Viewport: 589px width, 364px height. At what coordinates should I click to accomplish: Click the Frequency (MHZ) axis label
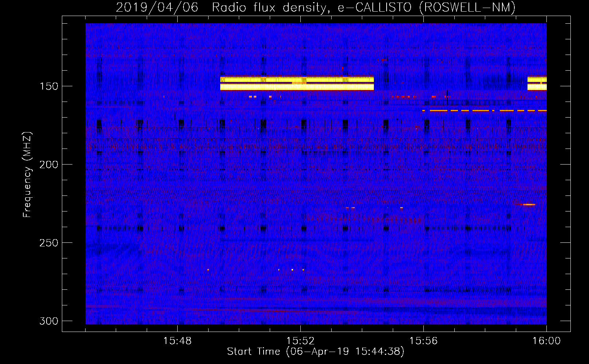point(27,175)
